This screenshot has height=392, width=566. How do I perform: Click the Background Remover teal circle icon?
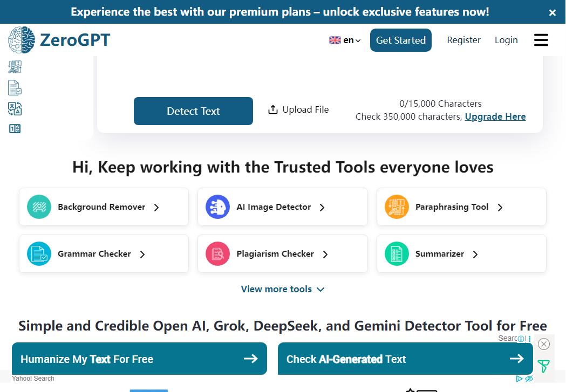pyautogui.click(x=39, y=207)
